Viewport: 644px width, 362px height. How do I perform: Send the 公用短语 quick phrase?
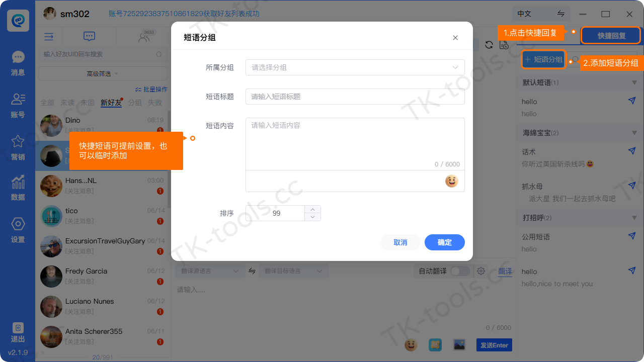tap(632, 236)
